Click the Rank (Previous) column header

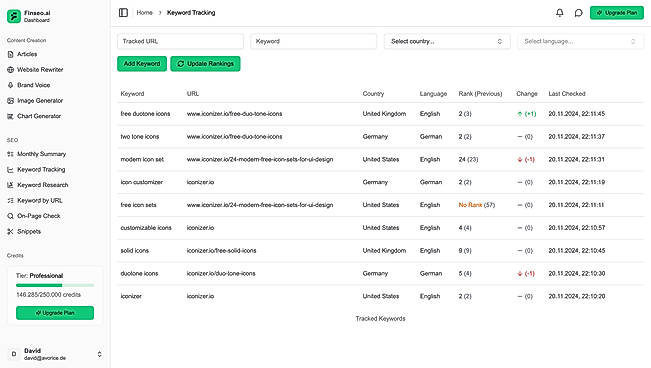(480, 94)
